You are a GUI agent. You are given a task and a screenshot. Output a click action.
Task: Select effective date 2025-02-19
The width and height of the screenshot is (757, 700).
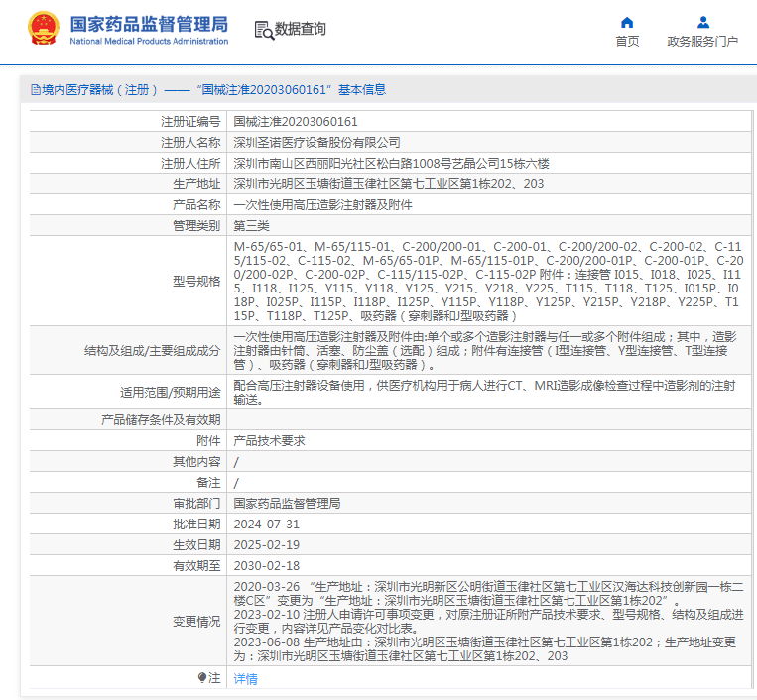click(x=267, y=544)
